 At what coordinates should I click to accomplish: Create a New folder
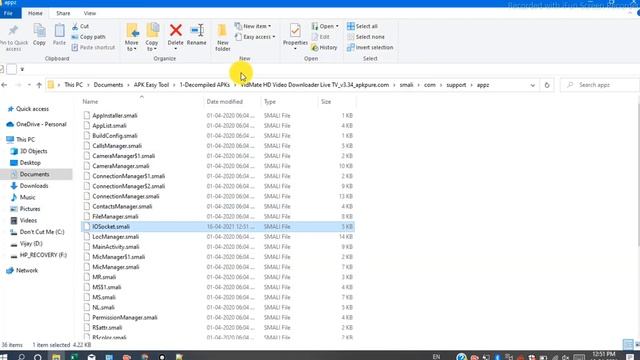click(222, 38)
